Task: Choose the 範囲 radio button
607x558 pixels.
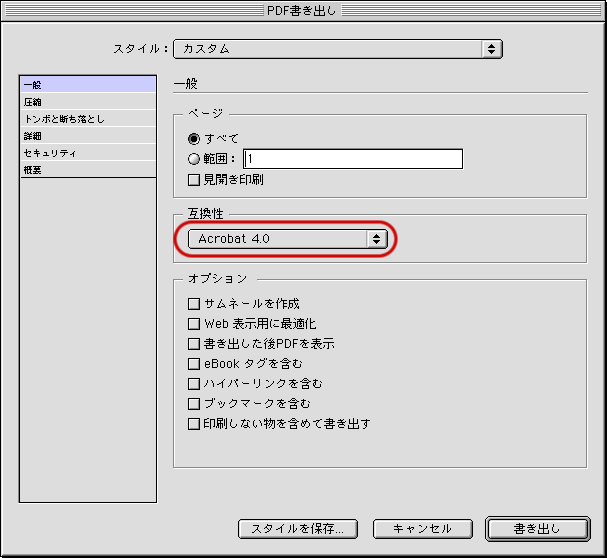Action: point(194,159)
